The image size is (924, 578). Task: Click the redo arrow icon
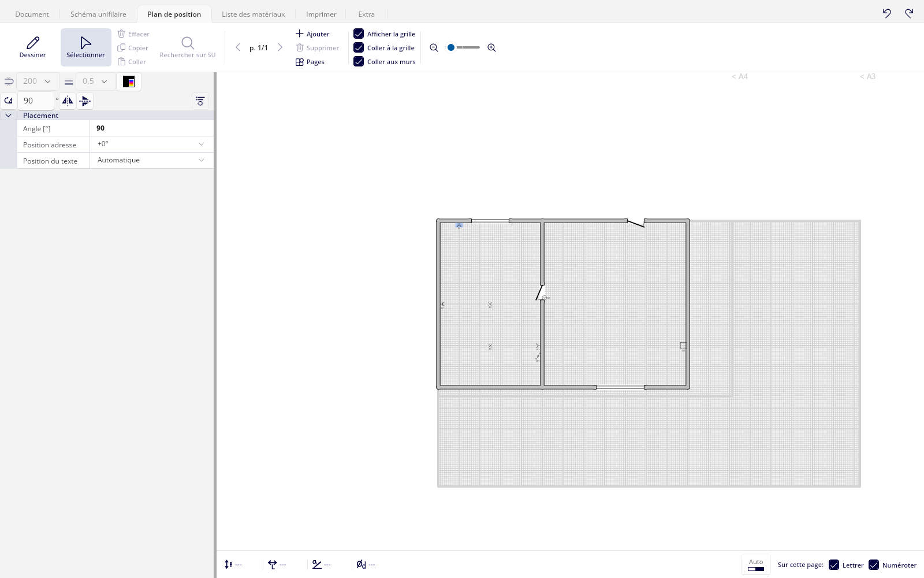[909, 13]
